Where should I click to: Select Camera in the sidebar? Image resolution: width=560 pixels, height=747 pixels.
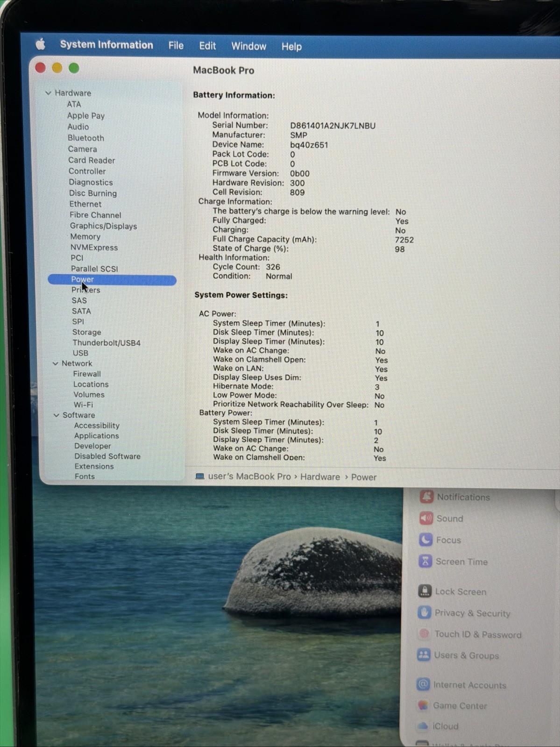[x=82, y=149]
